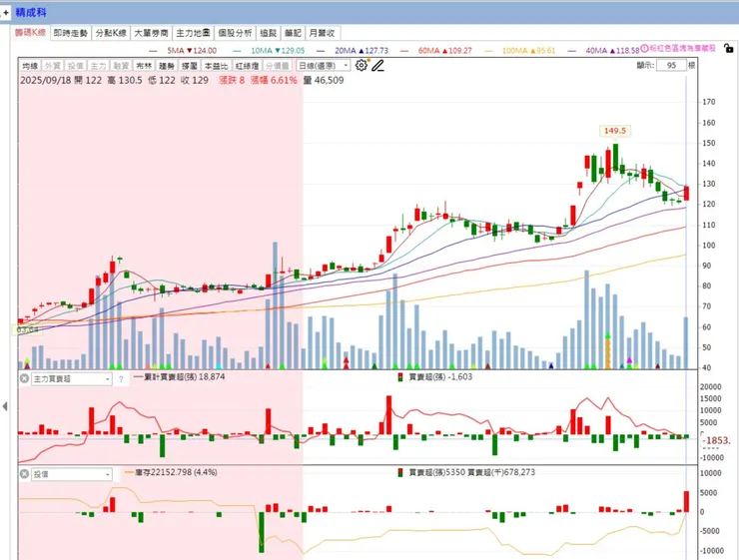Click the pink 粉紅色區塊 notice text
Screen dimensions: 739x560
683,48
